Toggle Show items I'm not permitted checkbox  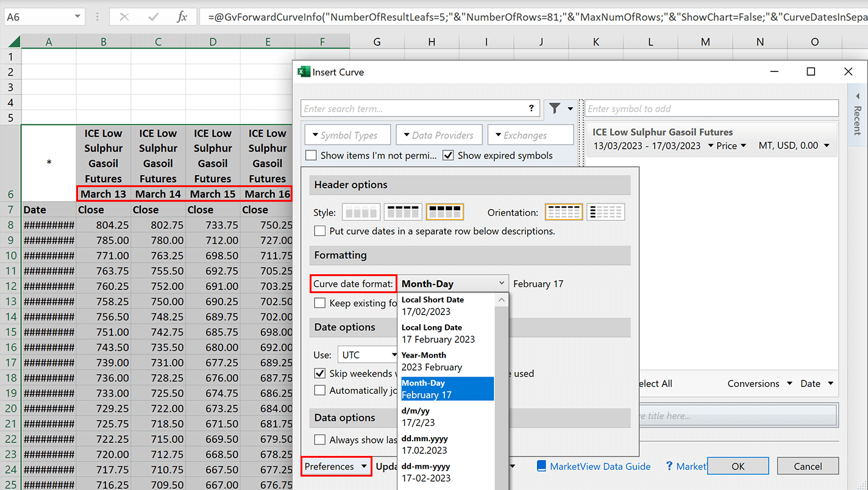coord(311,155)
